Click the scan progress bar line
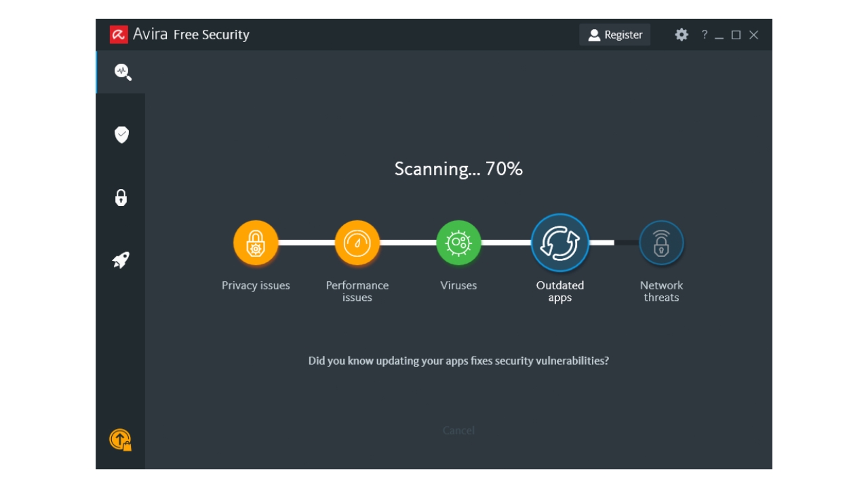 [458, 243]
